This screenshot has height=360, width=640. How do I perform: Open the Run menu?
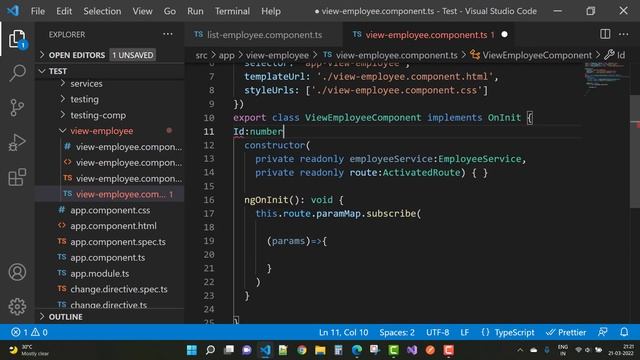click(195, 11)
